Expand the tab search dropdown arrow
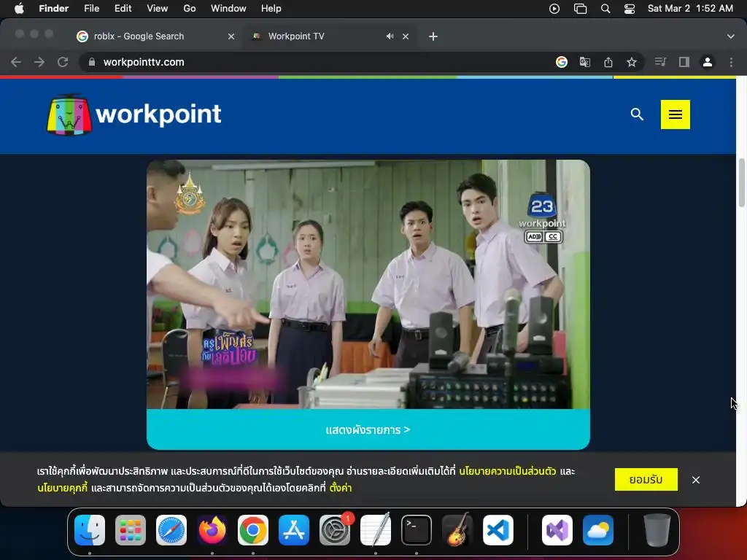This screenshot has width=747, height=560. (x=731, y=36)
